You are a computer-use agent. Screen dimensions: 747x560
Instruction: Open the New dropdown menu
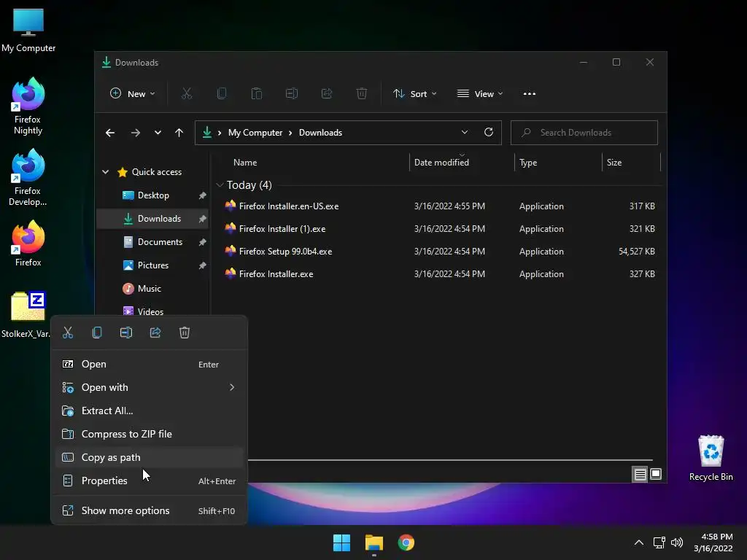pyautogui.click(x=133, y=94)
